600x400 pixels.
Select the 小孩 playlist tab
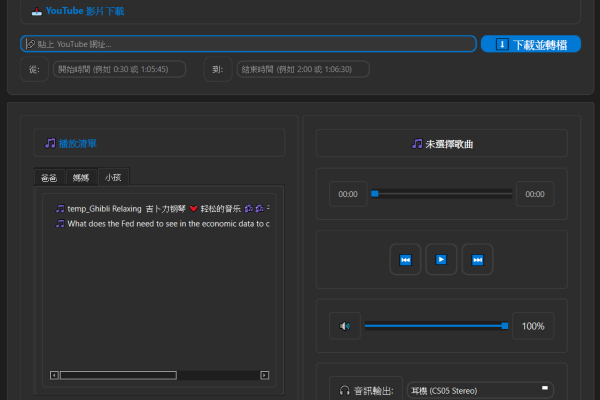point(113,177)
